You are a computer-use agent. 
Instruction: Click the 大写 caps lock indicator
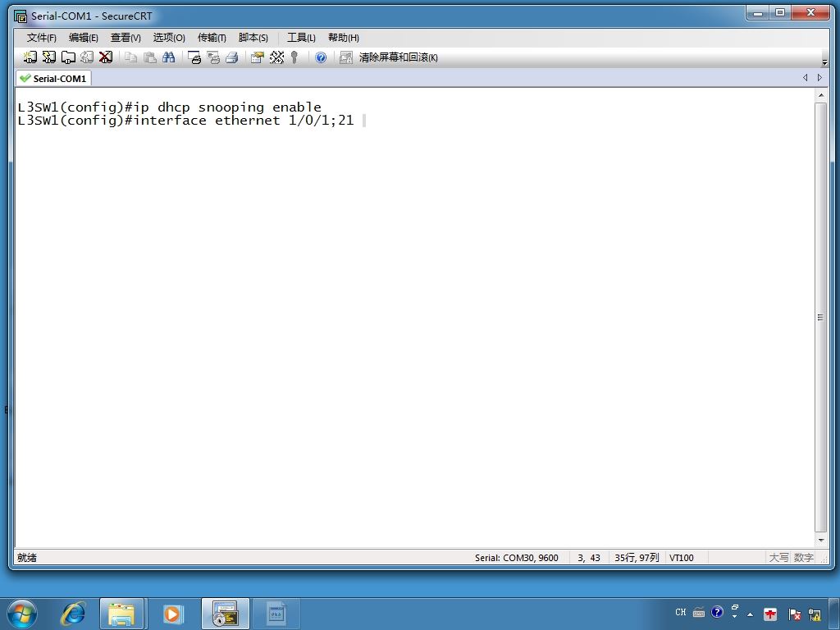pyautogui.click(x=779, y=558)
